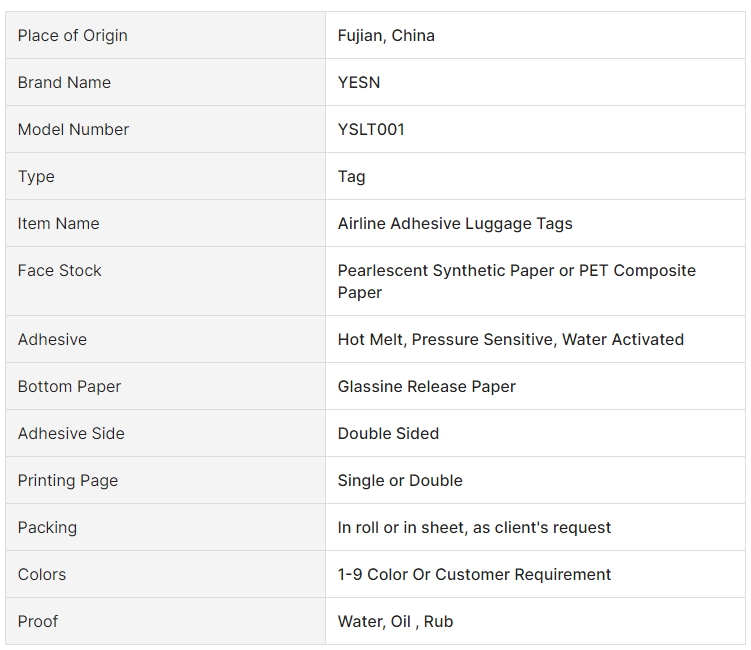Viewport: 751px width, 650px height.
Task: Click Glassine Release Paper value
Action: coord(426,387)
